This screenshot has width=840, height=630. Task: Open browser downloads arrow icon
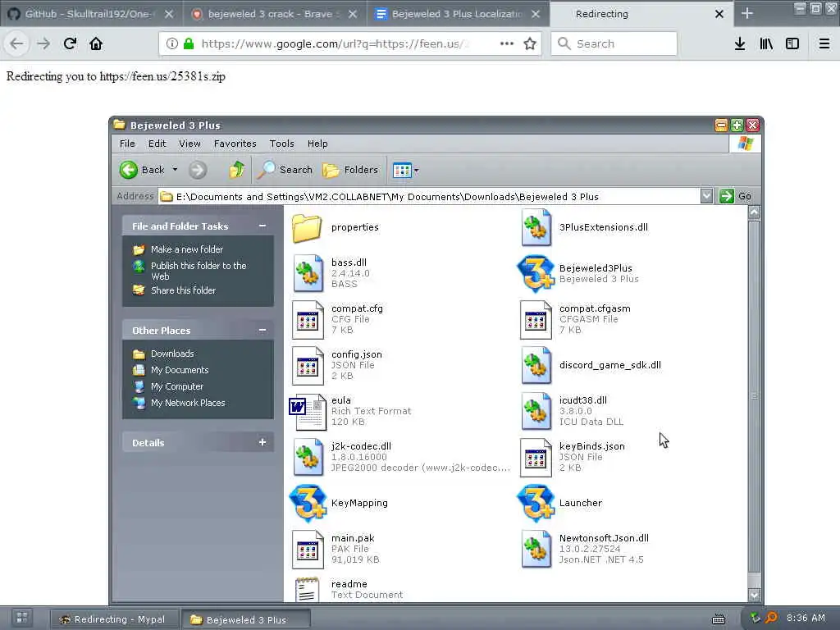(x=740, y=43)
